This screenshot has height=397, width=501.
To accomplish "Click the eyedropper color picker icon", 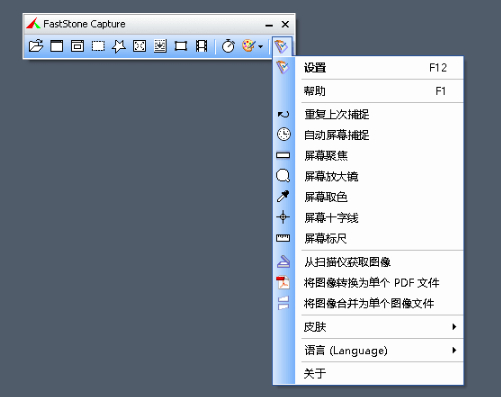I will point(283,196).
